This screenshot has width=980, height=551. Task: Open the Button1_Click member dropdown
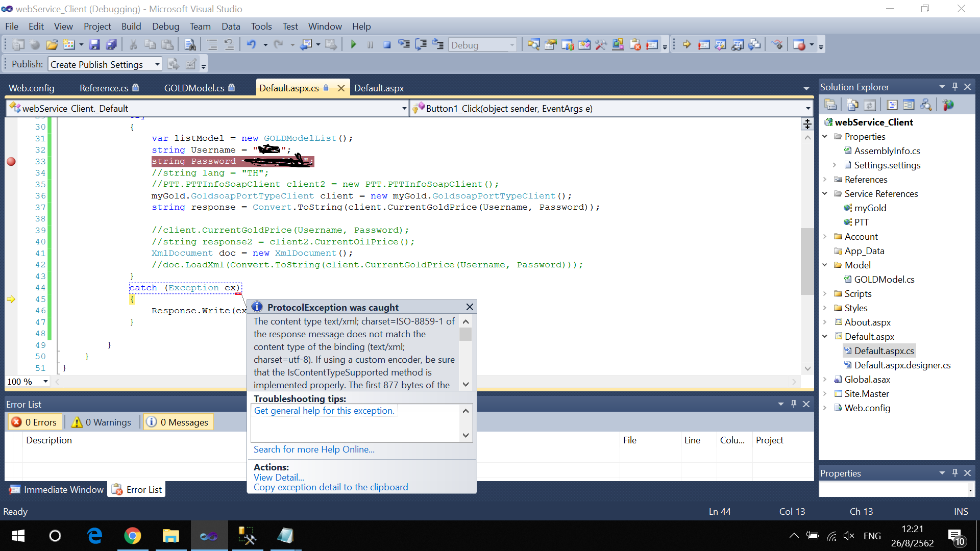pyautogui.click(x=808, y=108)
